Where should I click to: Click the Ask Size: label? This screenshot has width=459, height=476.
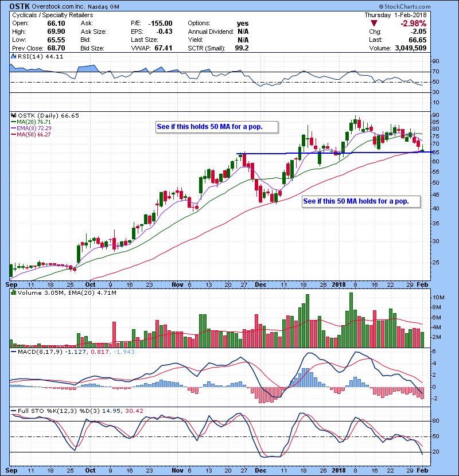click(x=94, y=32)
